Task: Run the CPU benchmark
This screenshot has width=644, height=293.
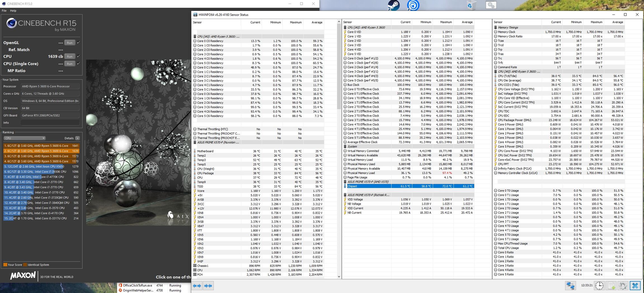Action: click(70, 56)
